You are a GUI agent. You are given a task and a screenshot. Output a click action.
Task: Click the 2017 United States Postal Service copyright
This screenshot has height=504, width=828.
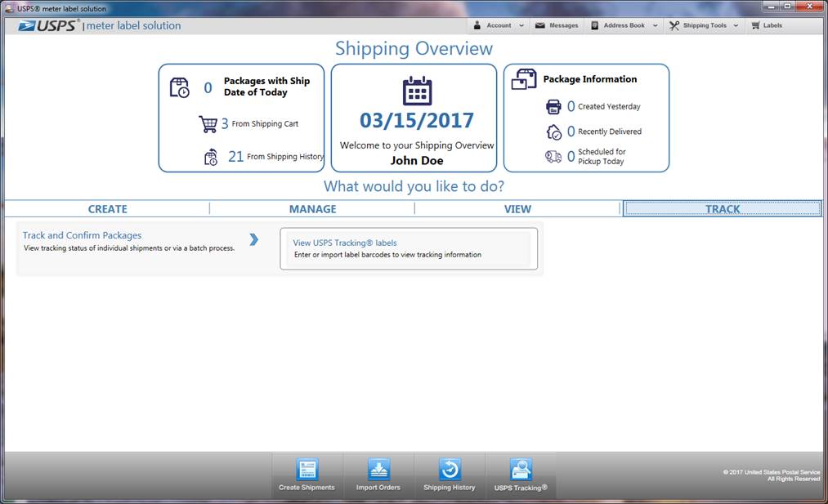tap(772, 475)
